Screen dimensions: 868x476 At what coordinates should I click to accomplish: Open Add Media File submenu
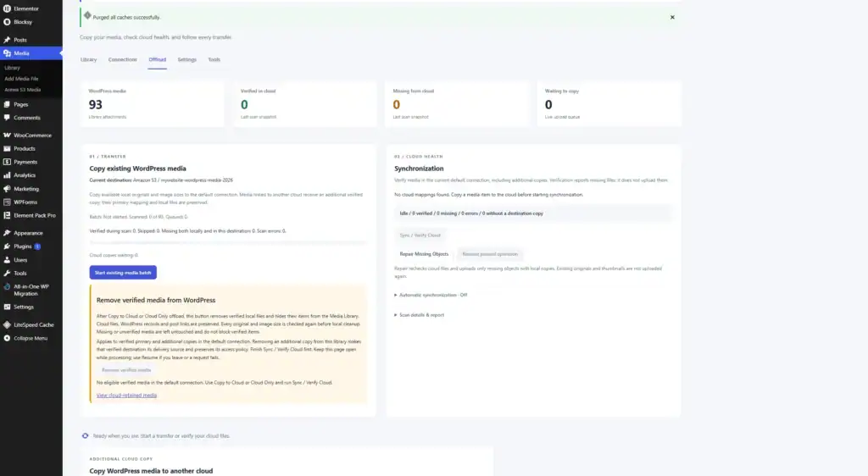point(21,79)
